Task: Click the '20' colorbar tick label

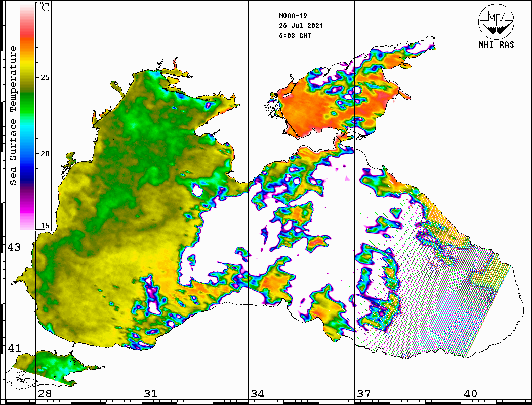Action: click(45, 154)
